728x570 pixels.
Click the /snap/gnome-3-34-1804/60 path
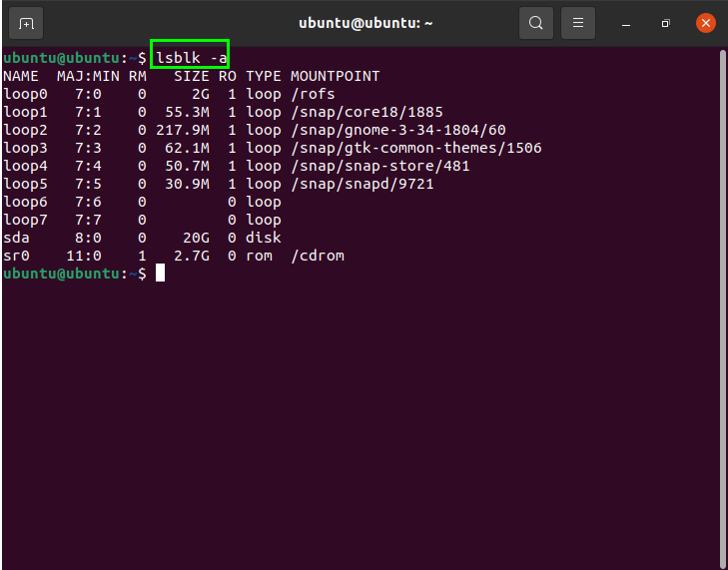[398, 130]
